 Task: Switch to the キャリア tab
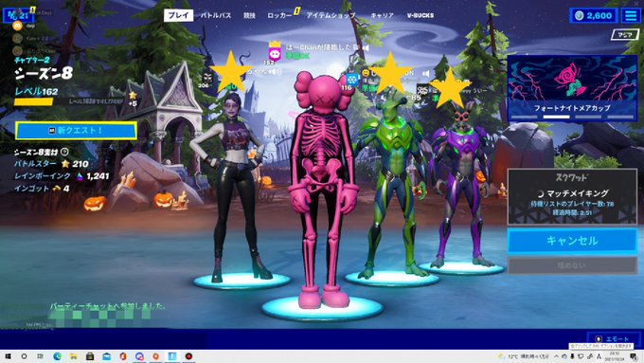[382, 15]
